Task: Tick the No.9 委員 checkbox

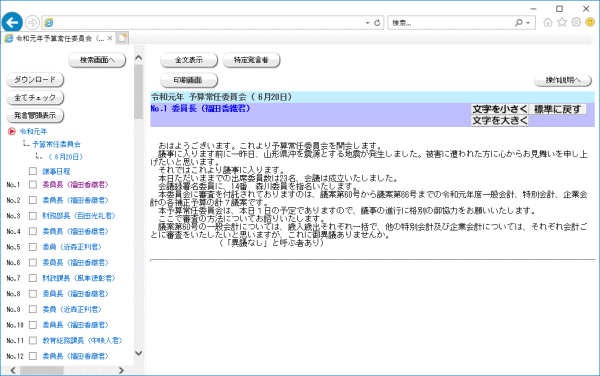Action: pyautogui.click(x=33, y=309)
